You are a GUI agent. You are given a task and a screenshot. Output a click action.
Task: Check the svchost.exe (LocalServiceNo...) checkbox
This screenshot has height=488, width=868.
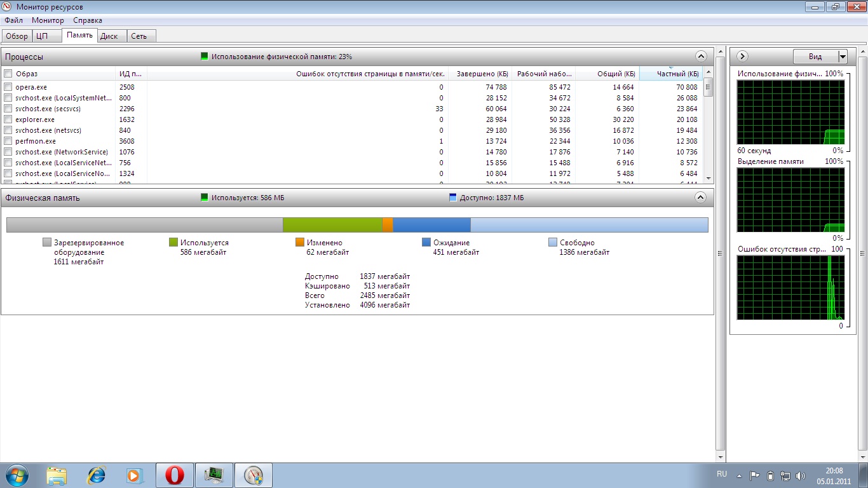click(x=8, y=173)
